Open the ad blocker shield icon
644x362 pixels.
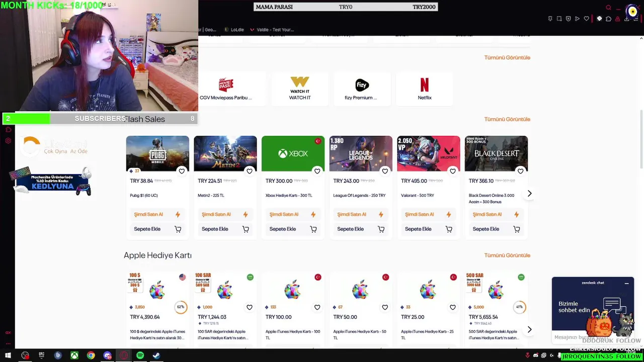(x=568, y=19)
